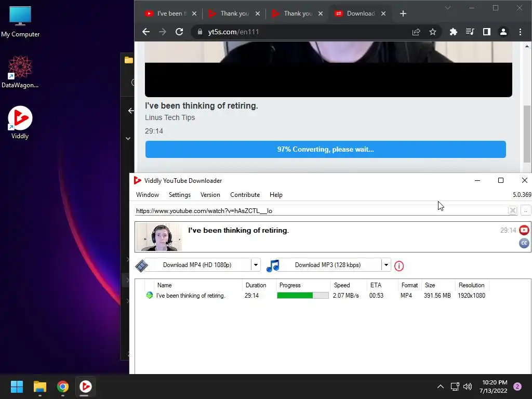The image size is (532, 399).
Task: Close the 'I've been' Chrome tab
Action: click(x=194, y=14)
